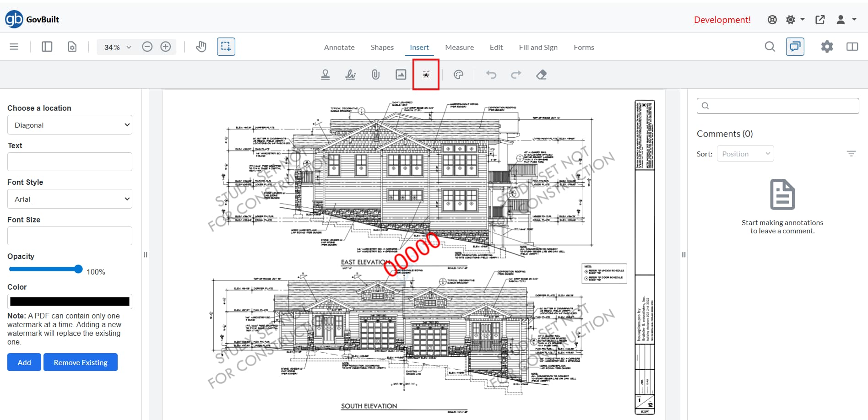Expand the Font Style dropdown
Screen dimensions: 868x420
tap(70, 199)
